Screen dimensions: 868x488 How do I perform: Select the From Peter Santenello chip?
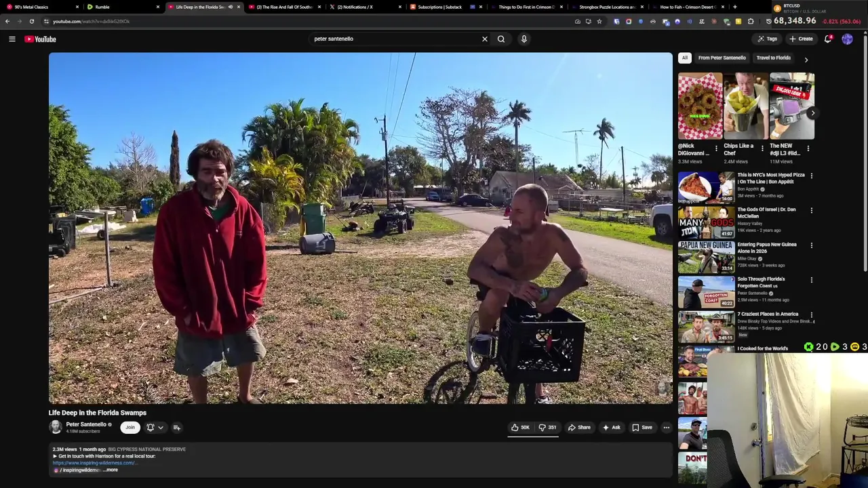[722, 58]
